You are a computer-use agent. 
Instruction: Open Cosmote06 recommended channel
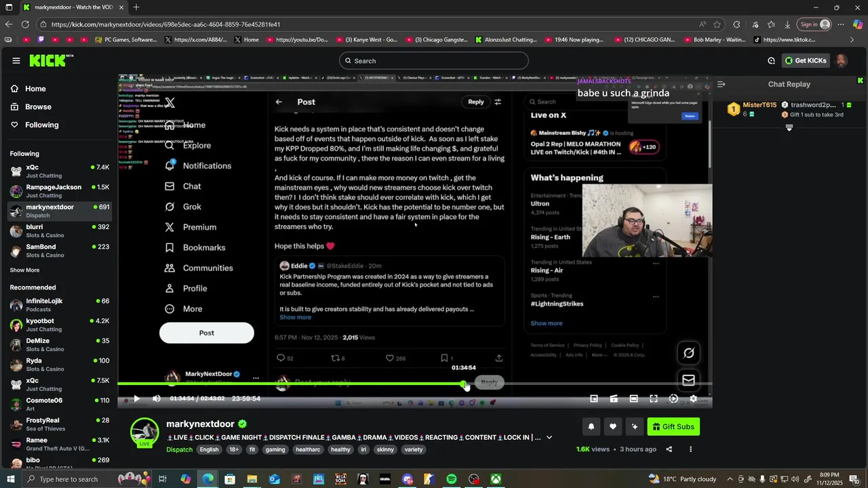60,405
